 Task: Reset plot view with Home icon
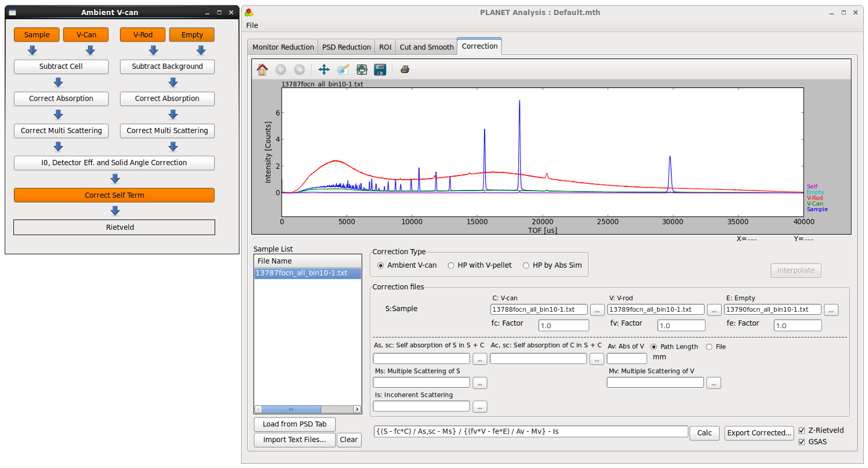pyautogui.click(x=262, y=69)
